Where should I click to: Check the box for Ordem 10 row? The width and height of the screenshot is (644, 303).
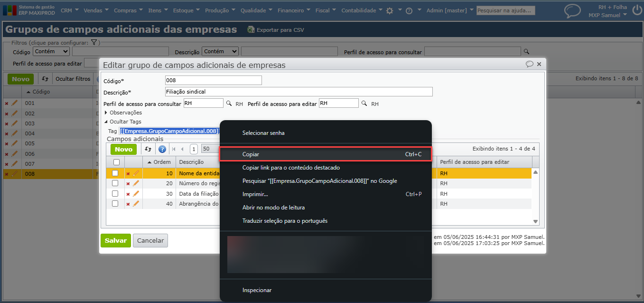115,173
